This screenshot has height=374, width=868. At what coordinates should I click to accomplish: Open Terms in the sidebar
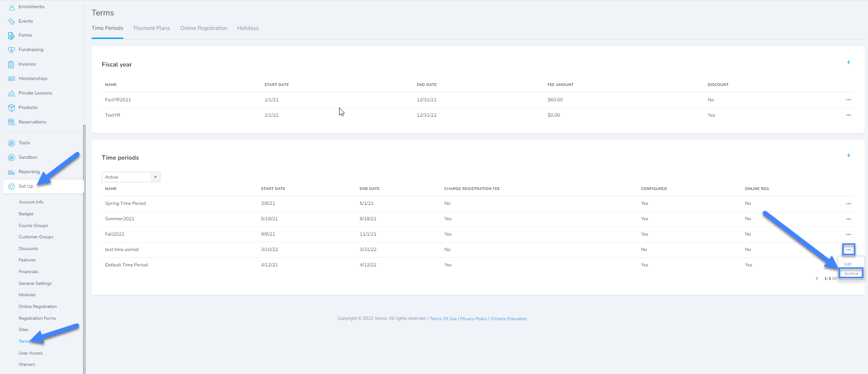24,341
